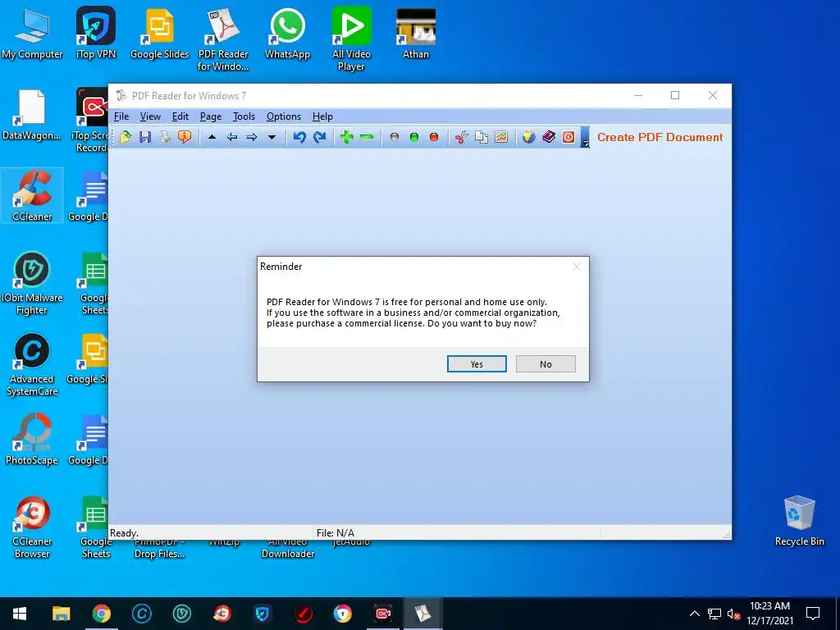Select the Google Slides desktop icon in the top row

pos(160,33)
